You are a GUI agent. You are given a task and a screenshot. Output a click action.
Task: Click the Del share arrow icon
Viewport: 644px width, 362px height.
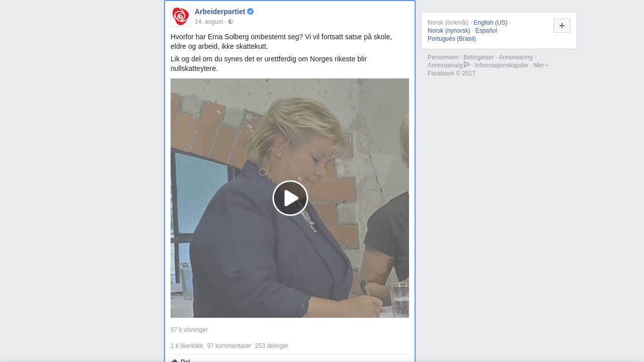pyautogui.click(x=175, y=360)
